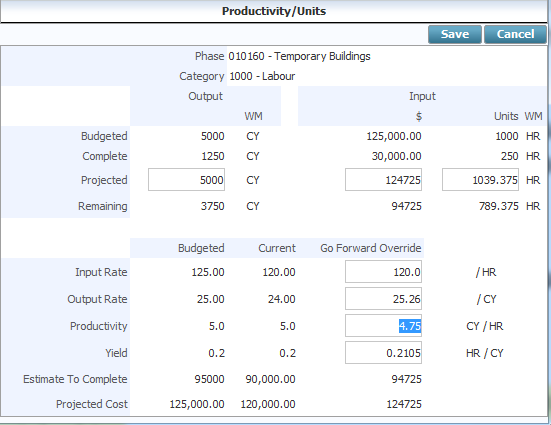Click the Phase 010160 Temporary Buildings text
The width and height of the screenshot is (551, 425).
299,56
